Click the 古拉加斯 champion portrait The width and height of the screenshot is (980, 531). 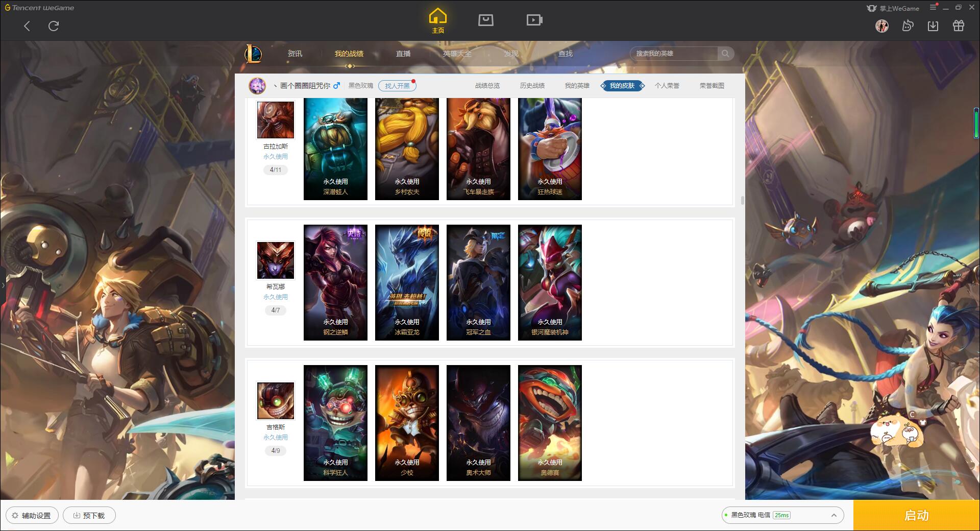coord(276,120)
